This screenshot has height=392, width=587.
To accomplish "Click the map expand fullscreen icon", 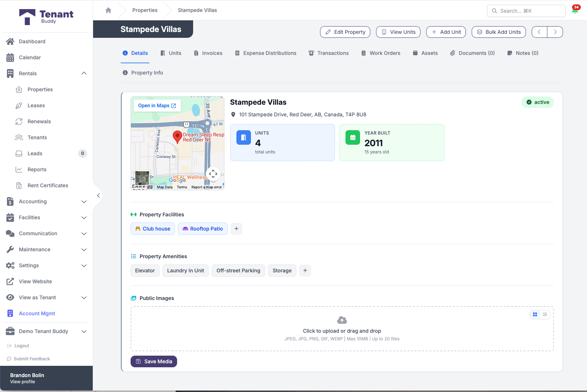I will [213, 174].
